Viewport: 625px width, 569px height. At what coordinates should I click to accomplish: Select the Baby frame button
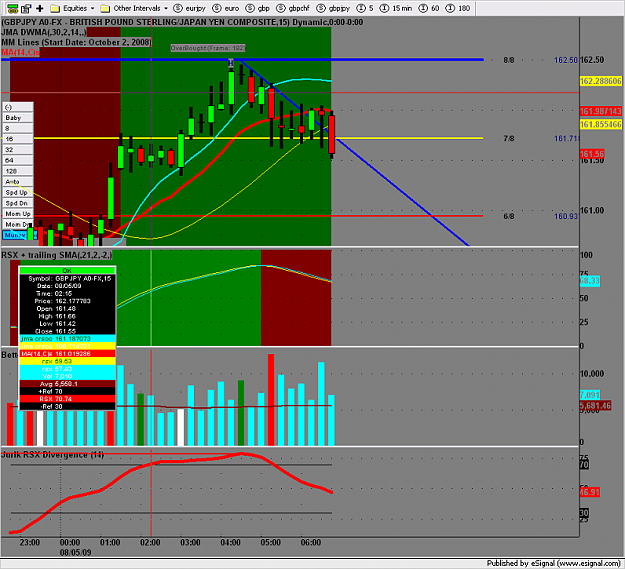(18, 118)
